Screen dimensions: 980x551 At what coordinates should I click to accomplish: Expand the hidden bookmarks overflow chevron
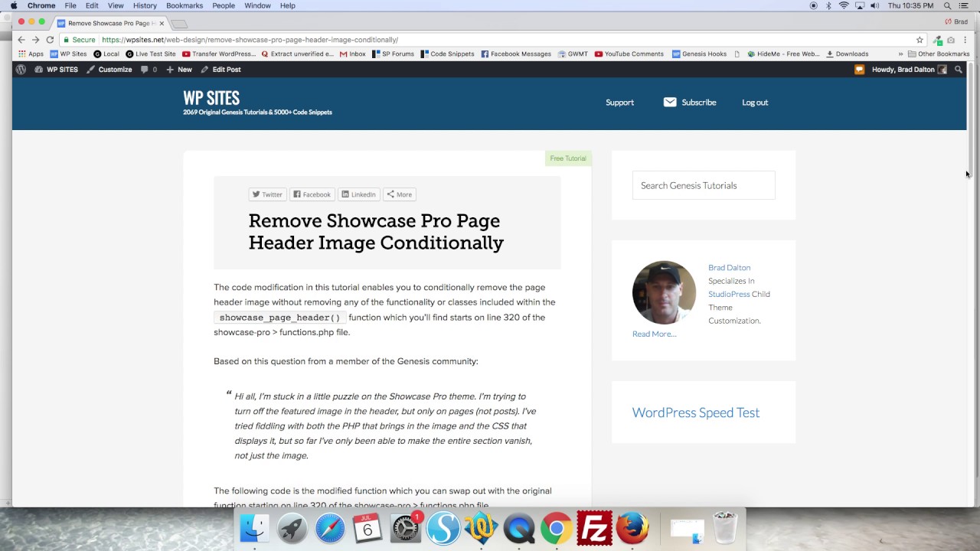click(901, 54)
